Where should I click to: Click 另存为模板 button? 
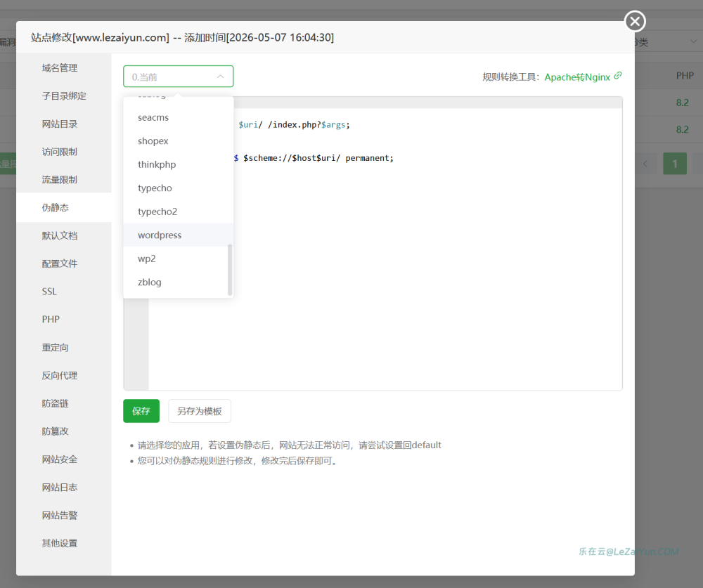point(200,411)
